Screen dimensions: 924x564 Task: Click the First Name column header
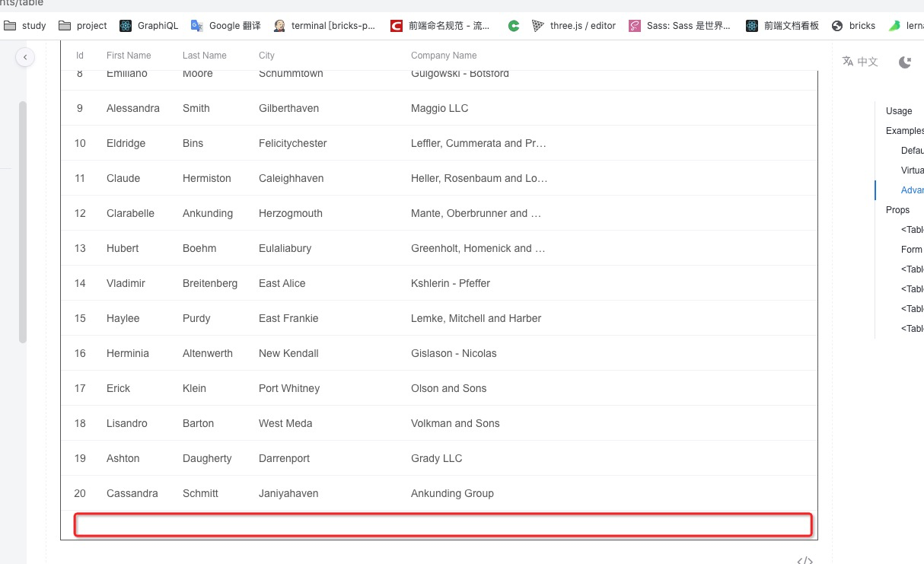pos(129,56)
